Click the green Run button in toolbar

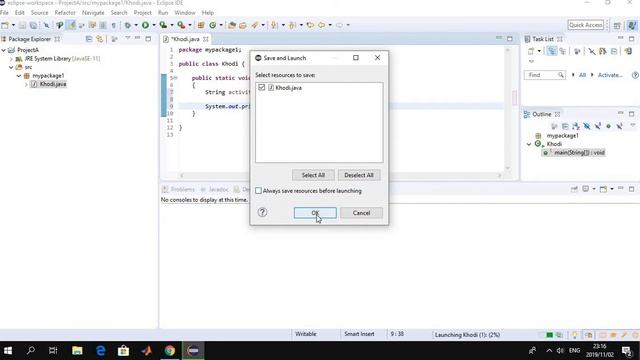click(145, 25)
